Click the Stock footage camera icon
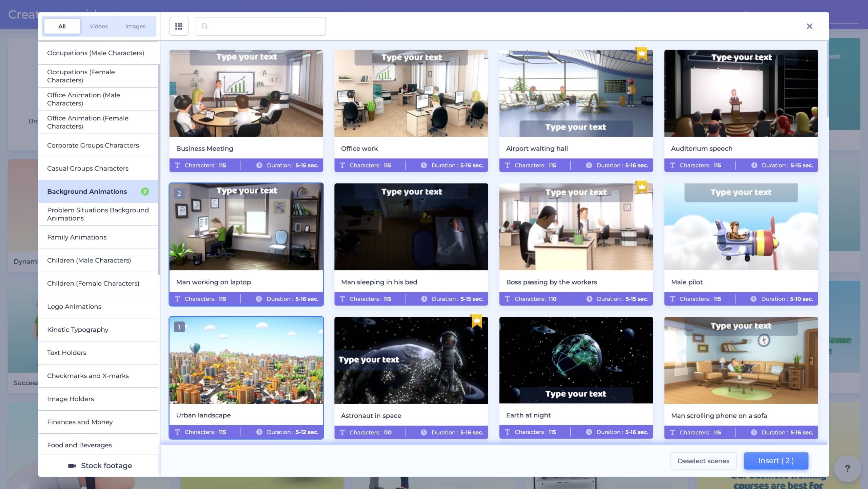The width and height of the screenshot is (868, 489). point(72,466)
